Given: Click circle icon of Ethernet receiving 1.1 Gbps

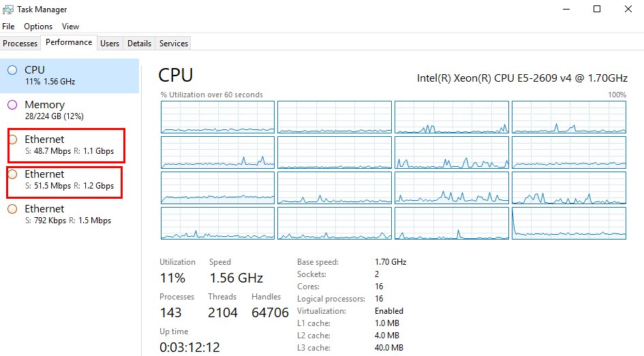Looking at the screenshot, I should (12, 140).
